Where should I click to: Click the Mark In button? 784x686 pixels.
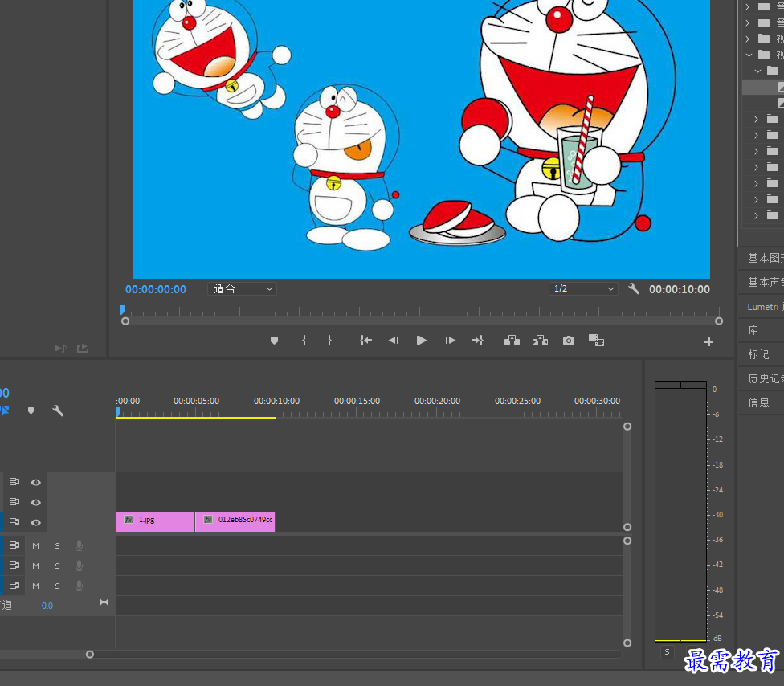click(x=304, y=341)
